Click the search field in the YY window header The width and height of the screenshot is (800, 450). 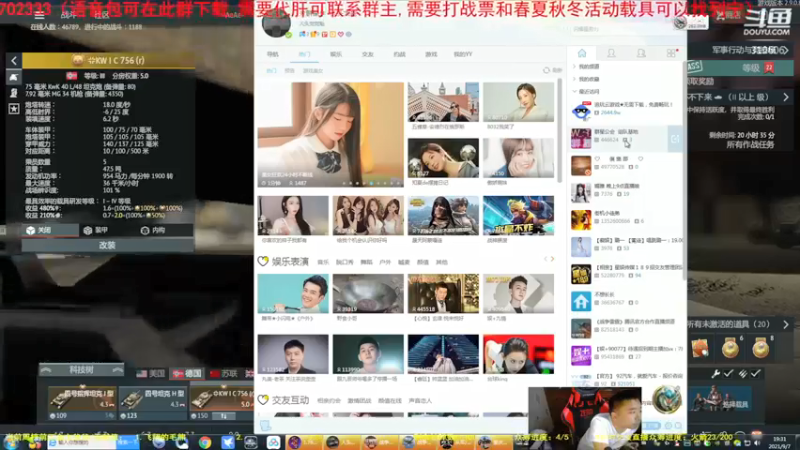[x=620, y=29]
